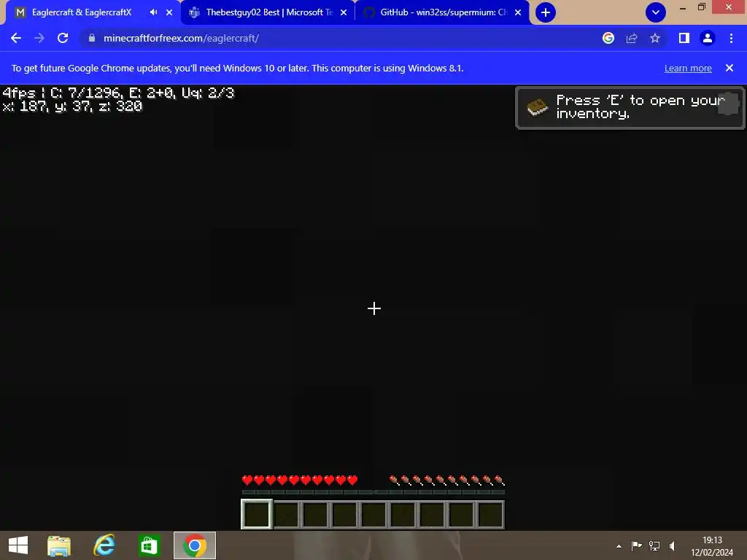Open the Action Center flag icon
This screenshot has height=560, width=747.
point(636,545)
